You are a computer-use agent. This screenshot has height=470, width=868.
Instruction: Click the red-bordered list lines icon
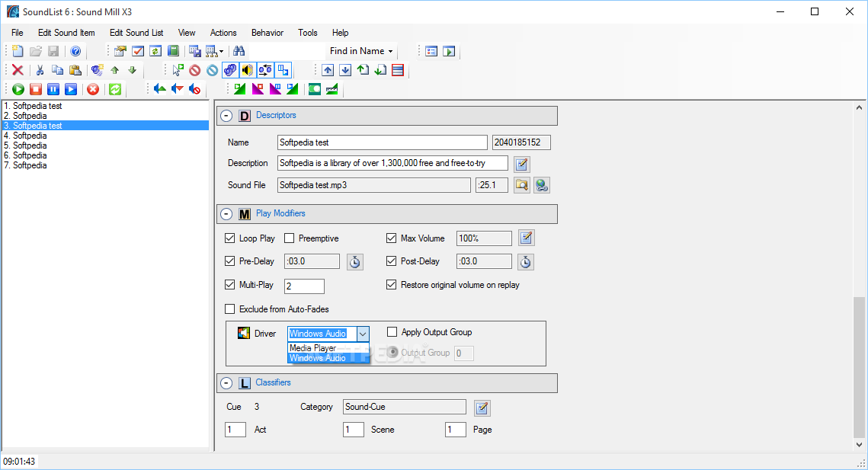[x=398, y=70]
